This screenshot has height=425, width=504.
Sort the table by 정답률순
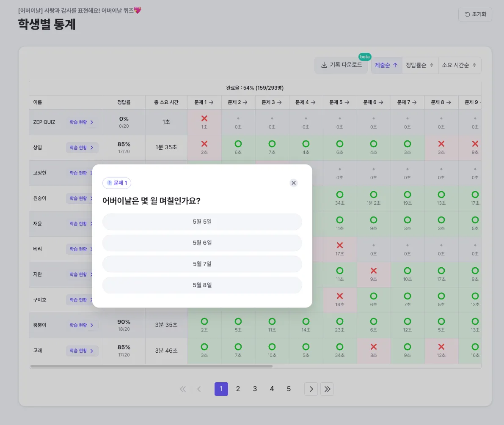(420, 65)
